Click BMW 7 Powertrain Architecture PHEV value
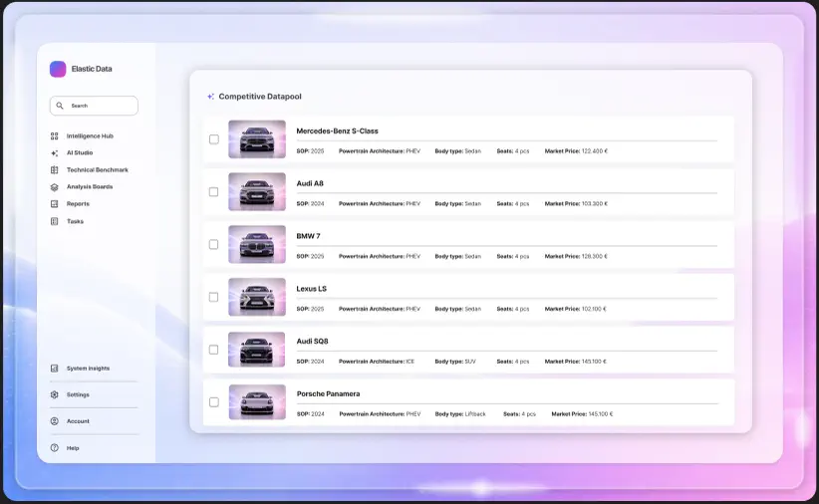The height and width of the screenshot is (504, 819). [x=413, y=256]
